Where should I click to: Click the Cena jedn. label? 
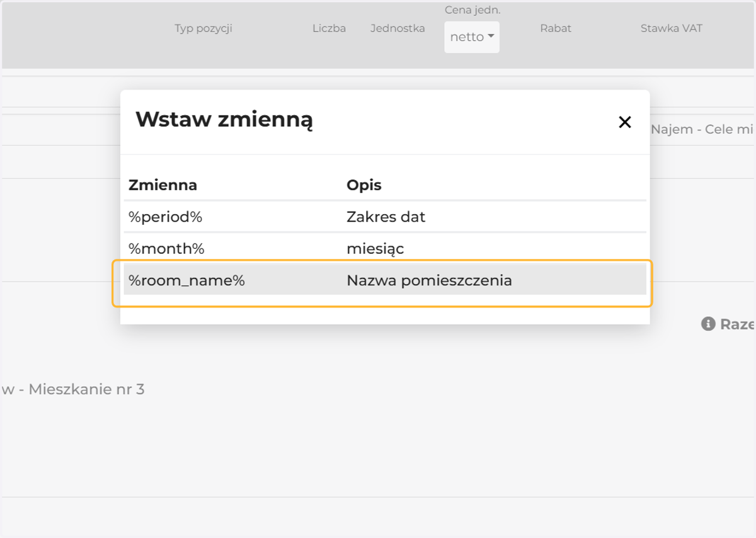pos(472,10)
